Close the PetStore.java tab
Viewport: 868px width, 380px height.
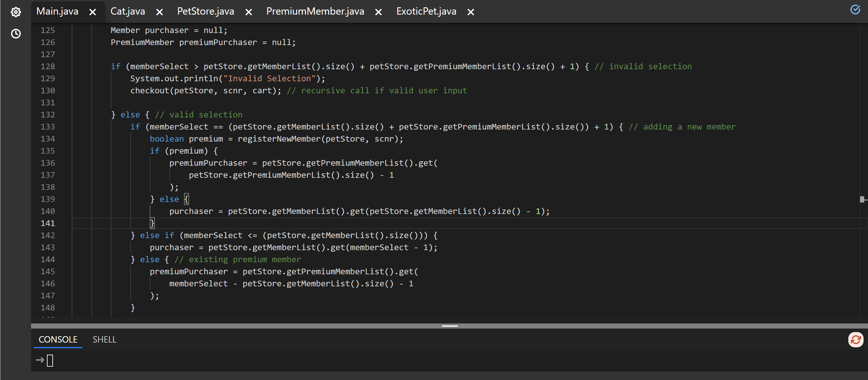(x=249, y=12)
